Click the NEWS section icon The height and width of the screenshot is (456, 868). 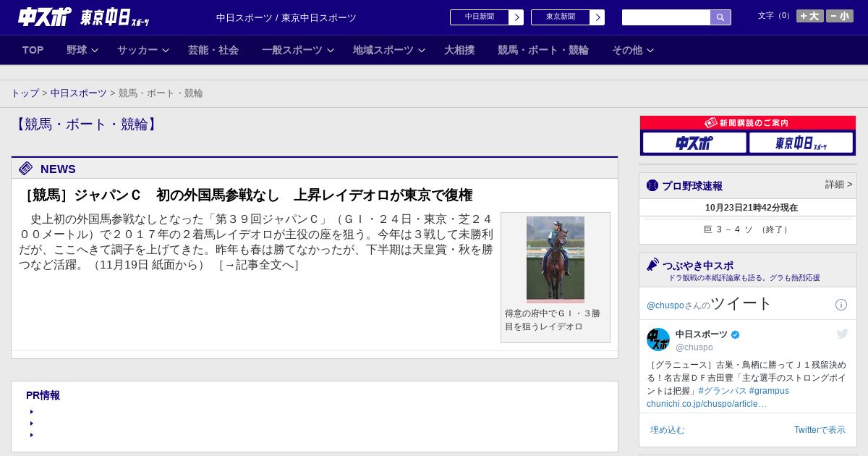tap(26, 169)
